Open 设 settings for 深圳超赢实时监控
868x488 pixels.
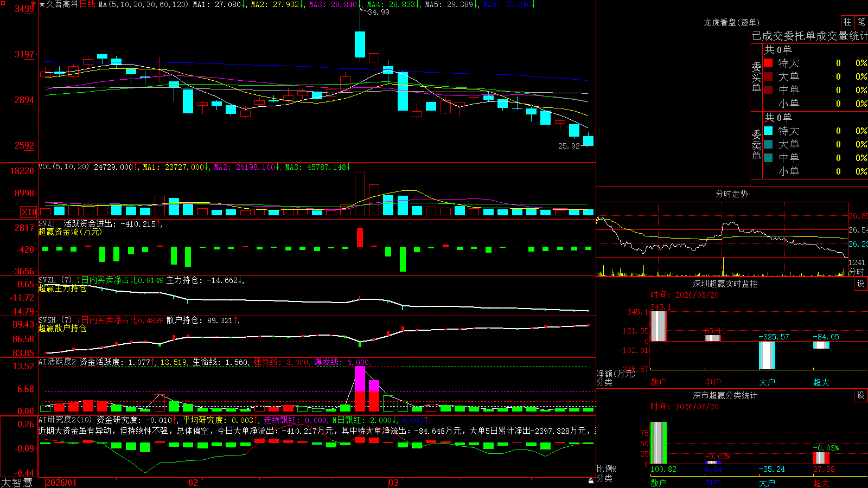tap(861, 284)
